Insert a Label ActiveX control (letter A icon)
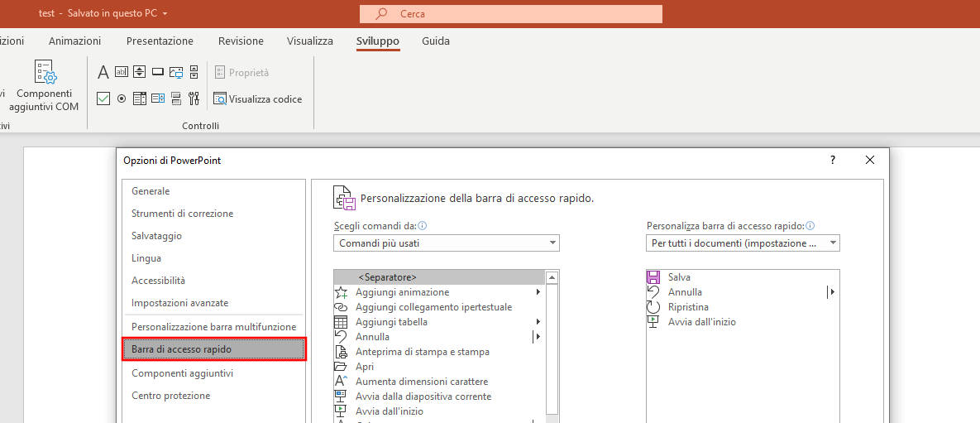Screen dimensions: 980x423 [103, 72]
